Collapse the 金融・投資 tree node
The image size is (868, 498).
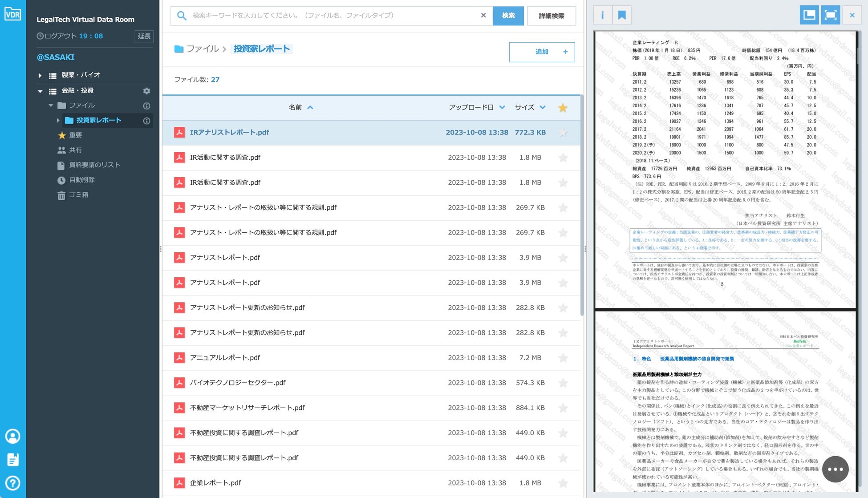[x=40, y=91]
